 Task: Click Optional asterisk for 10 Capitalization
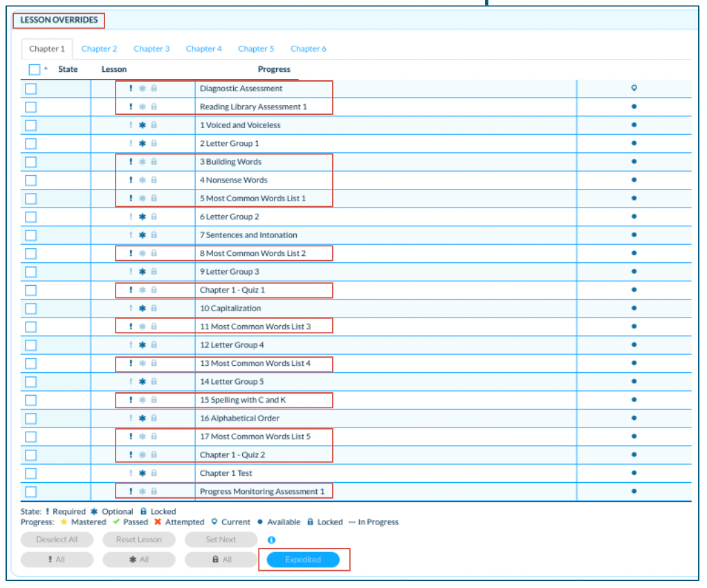coord(143,309)
